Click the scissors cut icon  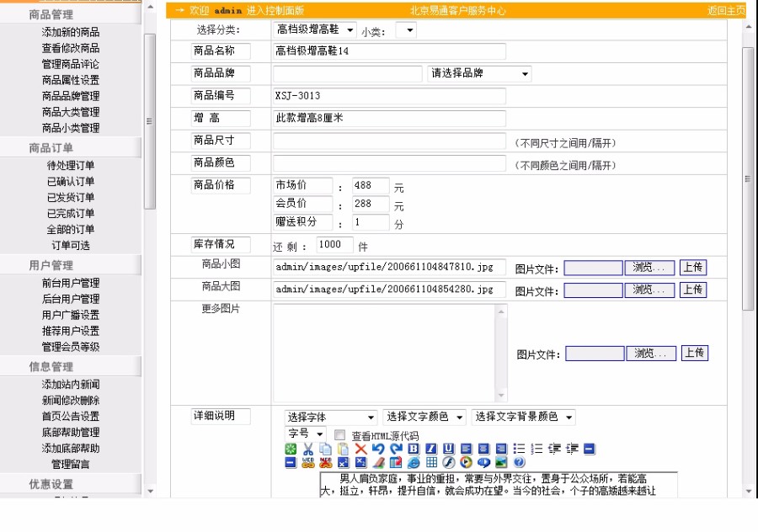[308, 449]
